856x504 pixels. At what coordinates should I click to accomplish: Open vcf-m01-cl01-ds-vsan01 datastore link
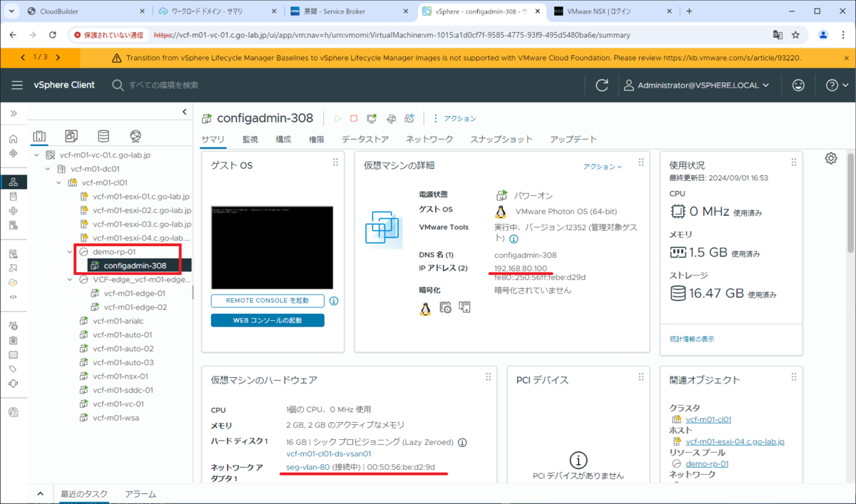click(x=329, y=453)
